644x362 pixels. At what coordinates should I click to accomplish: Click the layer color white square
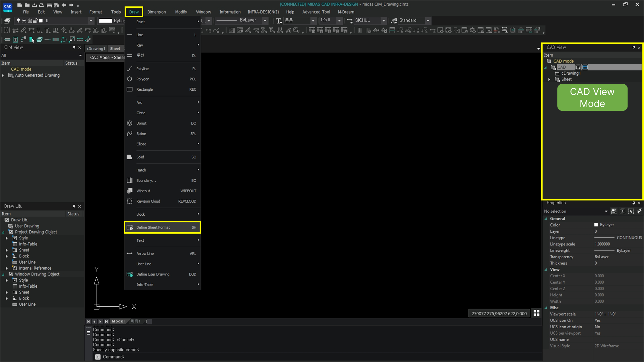pyautogui.click(x=41, y=21)
